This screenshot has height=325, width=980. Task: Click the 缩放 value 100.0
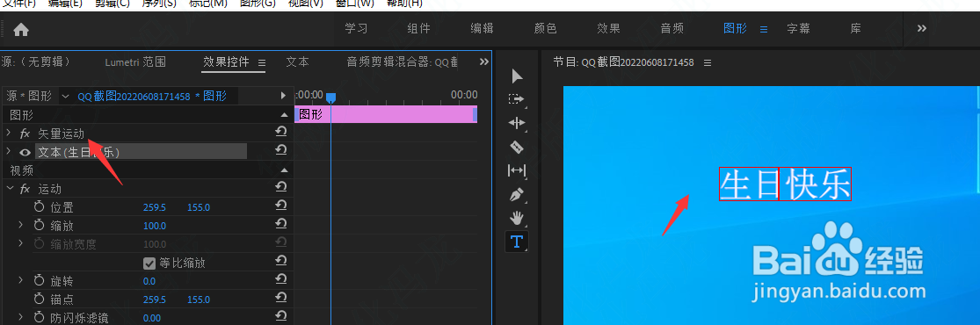[x=155, y=226]
